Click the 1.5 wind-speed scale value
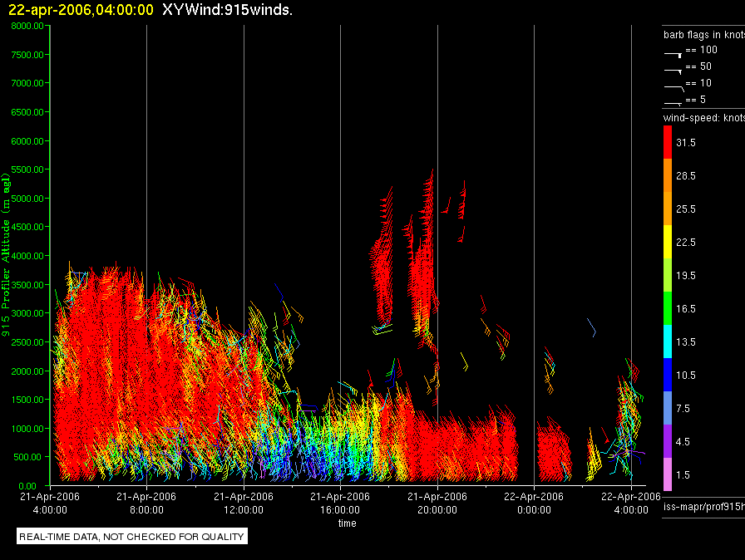 coord(683,475)
